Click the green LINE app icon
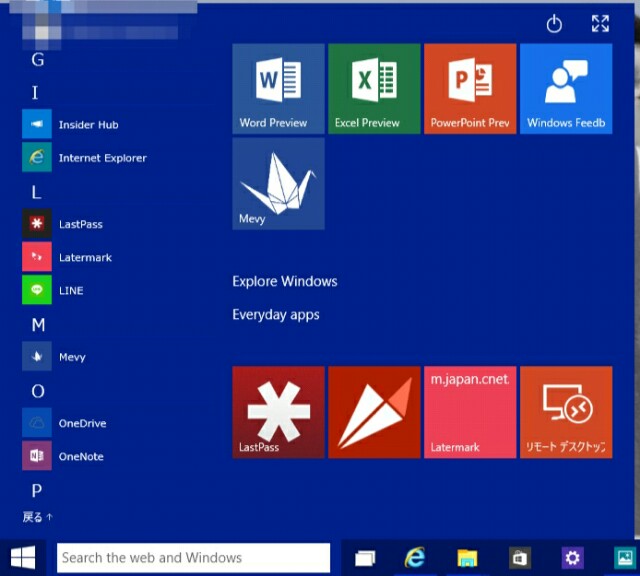Viewport: 640px width, 576px height. tap(37, 290)
